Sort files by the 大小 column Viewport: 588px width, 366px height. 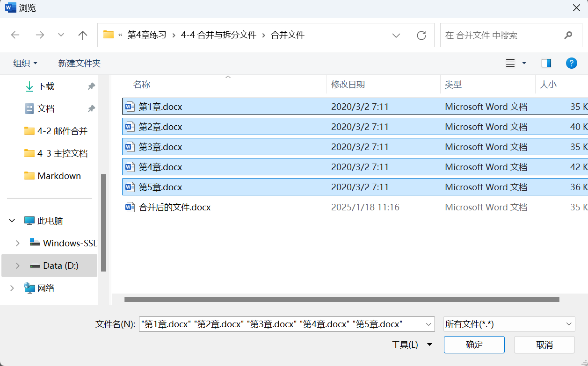(548, 85)
